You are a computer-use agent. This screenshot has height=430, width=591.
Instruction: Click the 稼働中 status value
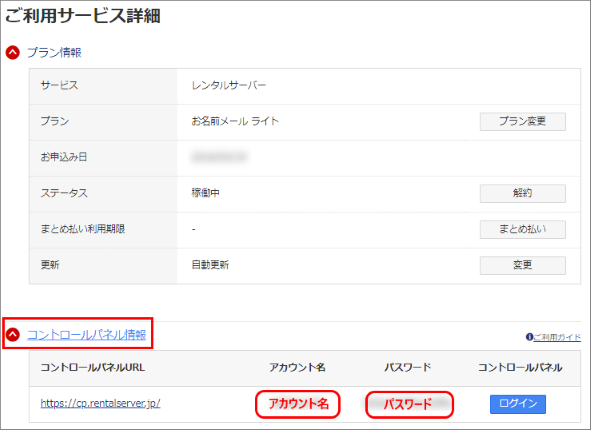205,193
